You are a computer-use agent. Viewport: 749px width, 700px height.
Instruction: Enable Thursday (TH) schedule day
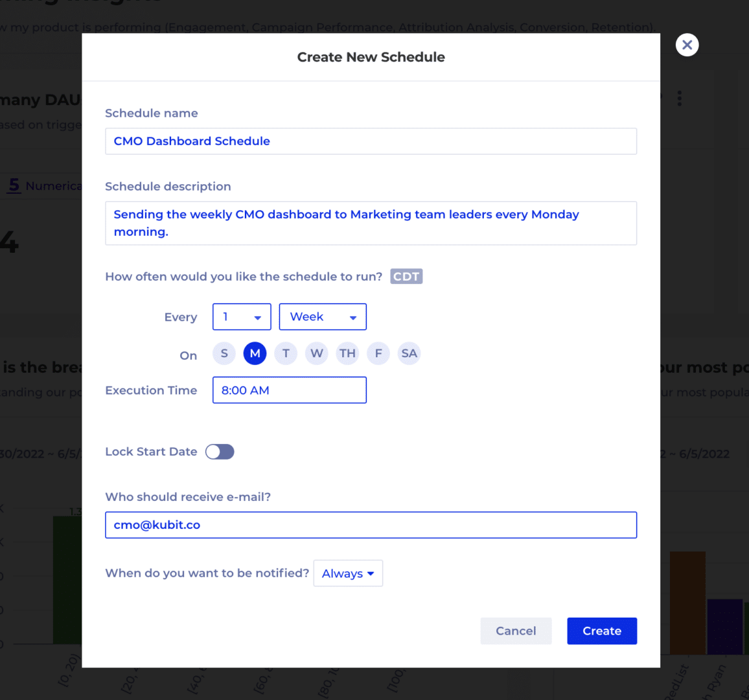click(x=347, y=353)
